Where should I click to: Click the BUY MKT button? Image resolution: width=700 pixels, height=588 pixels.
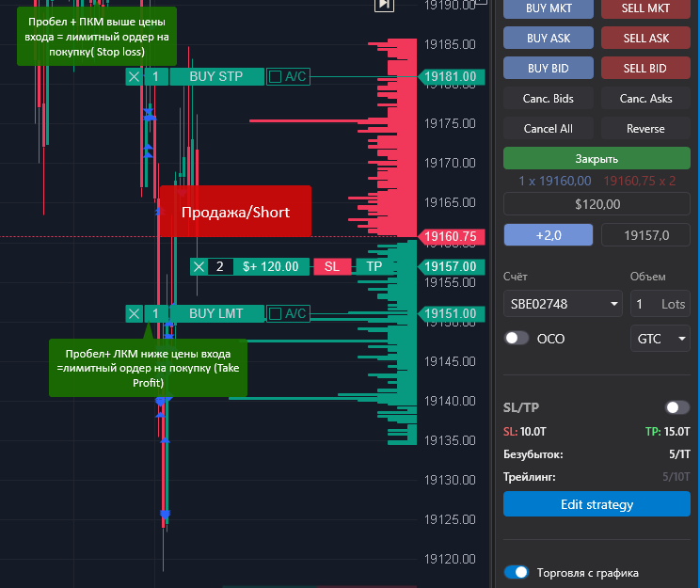tap(549, 8)
